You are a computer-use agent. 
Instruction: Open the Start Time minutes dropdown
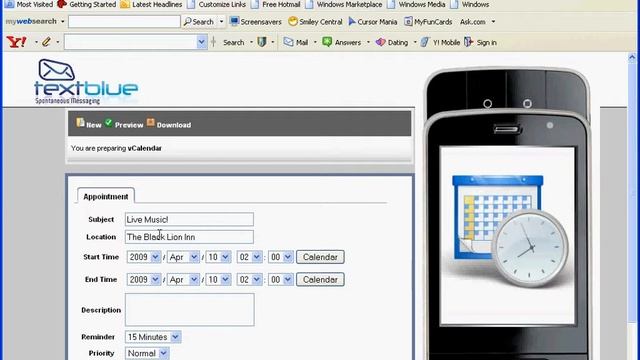[x=281, y=257]
